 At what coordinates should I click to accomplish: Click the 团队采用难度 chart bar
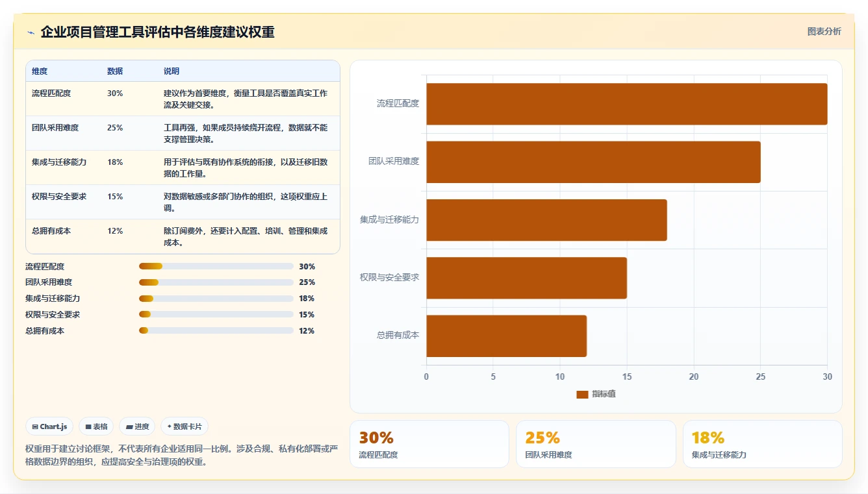point(593,162)
